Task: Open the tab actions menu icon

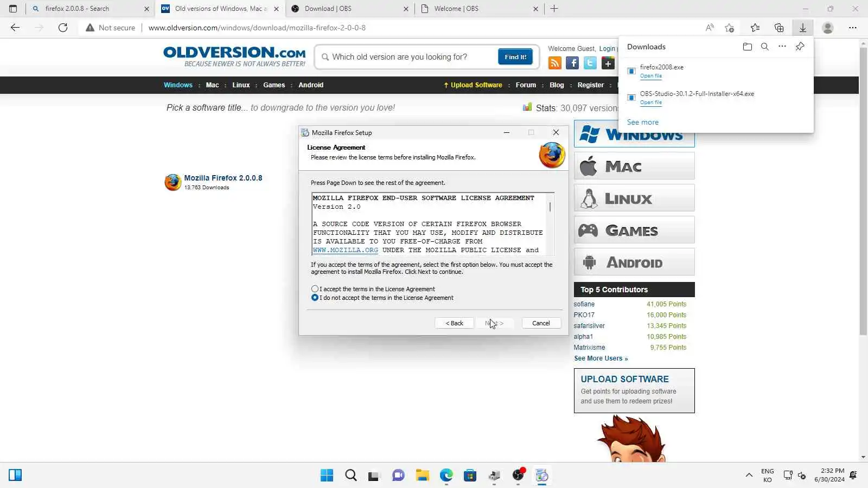Action: (13, 9)
